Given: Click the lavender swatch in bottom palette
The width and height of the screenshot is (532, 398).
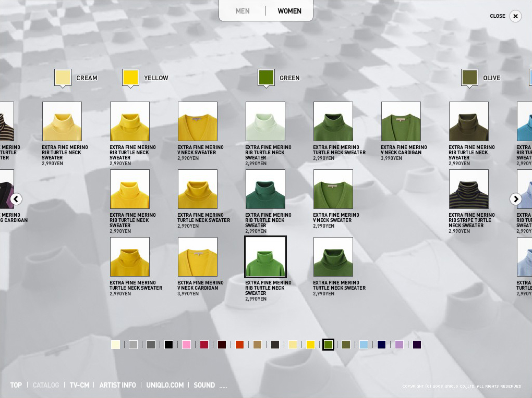Looking at the screenshot, I should pyautogui.click(x=399, y=344).
